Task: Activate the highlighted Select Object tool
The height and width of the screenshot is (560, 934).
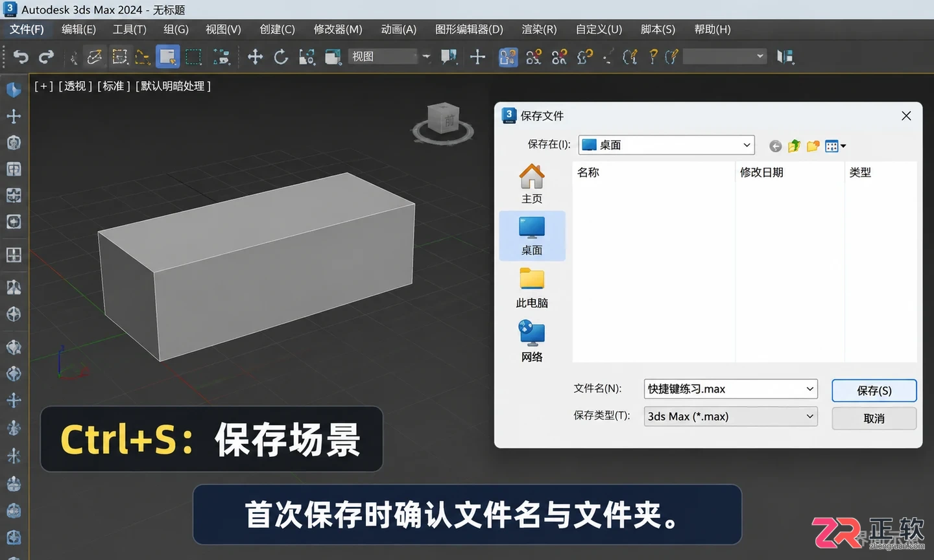Action: (x=167, y=57)
